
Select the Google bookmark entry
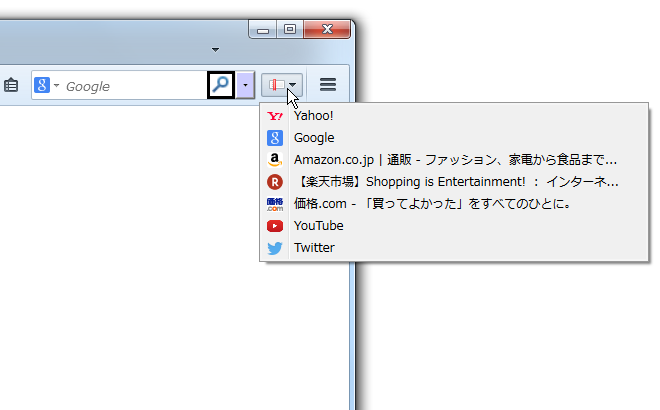[454, 138]
